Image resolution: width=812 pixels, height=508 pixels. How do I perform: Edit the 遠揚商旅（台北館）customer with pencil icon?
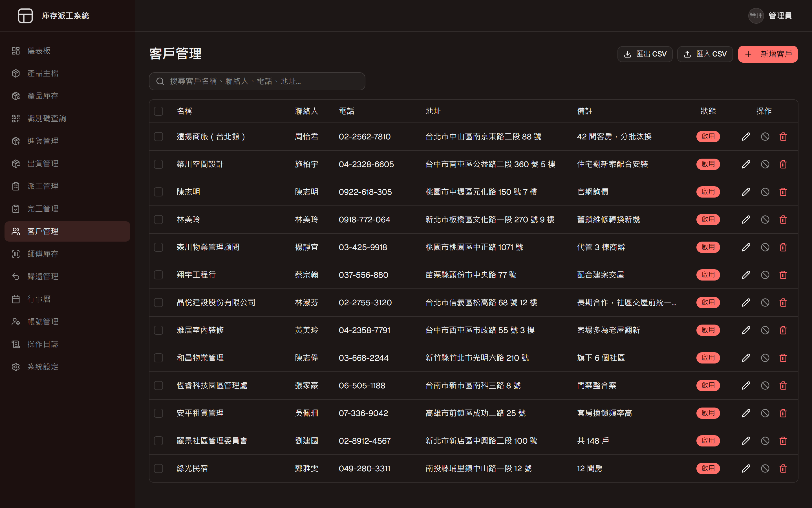[x=745, y=137]
